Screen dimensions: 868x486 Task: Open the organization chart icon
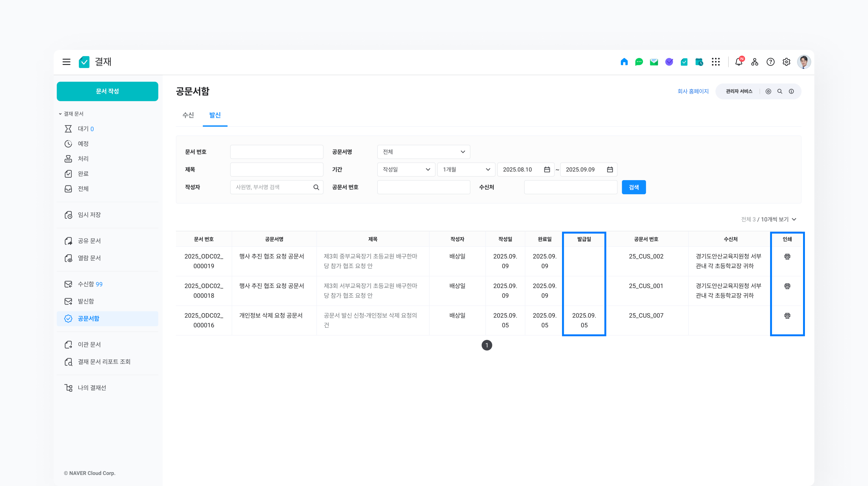(x=755, y=62)
